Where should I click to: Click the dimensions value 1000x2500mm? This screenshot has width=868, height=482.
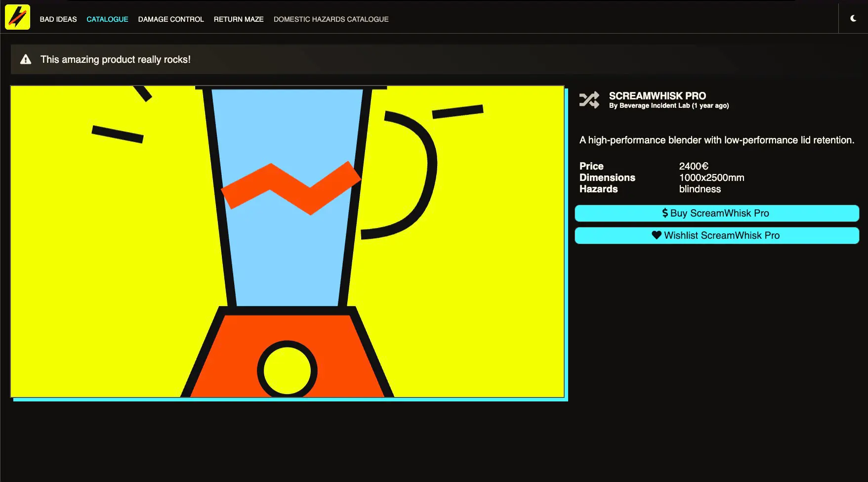point(711,177)
